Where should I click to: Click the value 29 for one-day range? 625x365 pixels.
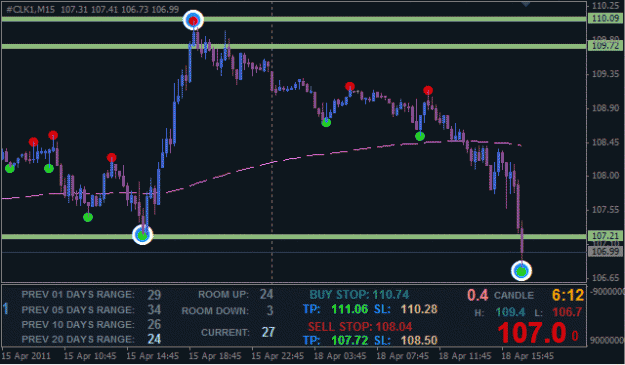[x=154, y=295]
